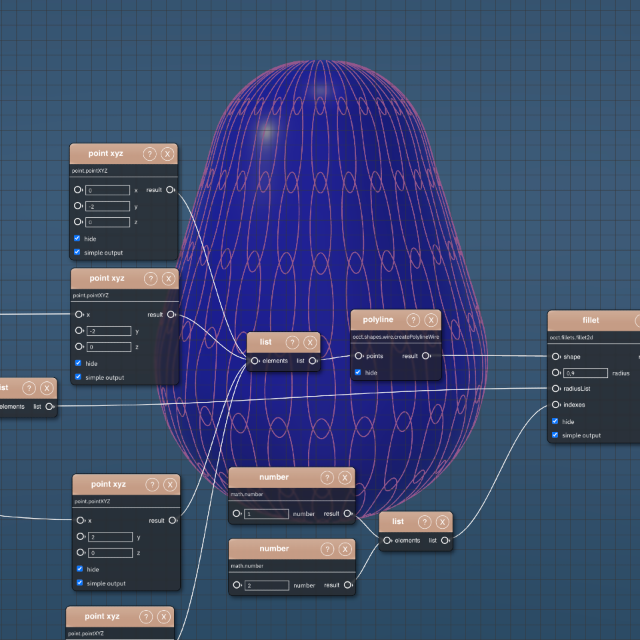Open help for list node feeding fillet indexes

point(425,522)
